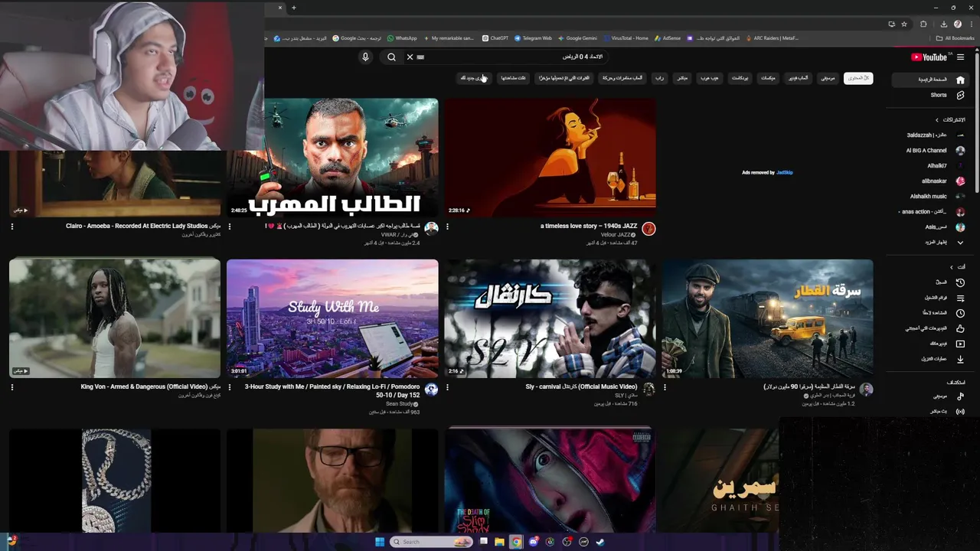Open Telegram Web bookmark
The width and height of the screenshot is (980, 551).
(x=533, y=37)
